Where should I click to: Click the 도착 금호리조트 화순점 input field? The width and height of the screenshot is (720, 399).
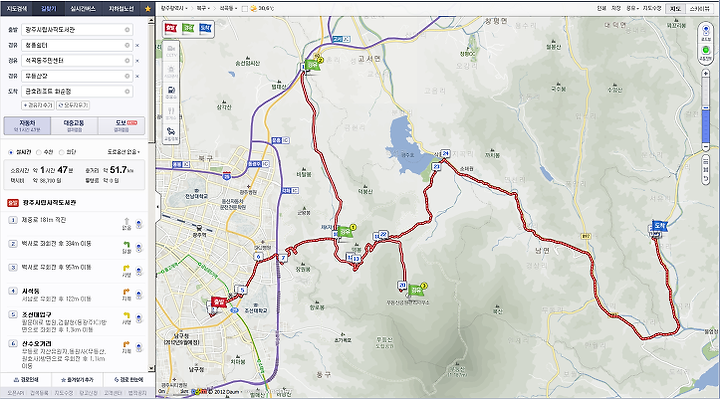coord(77,91)
